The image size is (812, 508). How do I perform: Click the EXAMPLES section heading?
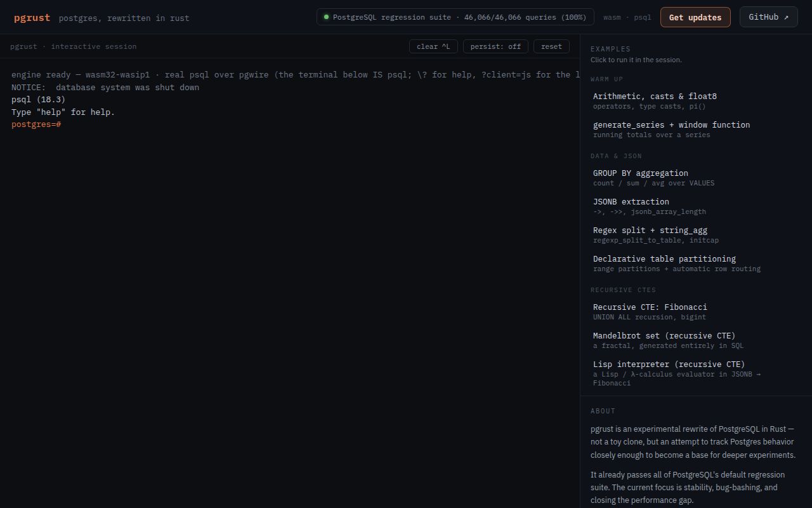coord(610,49)
